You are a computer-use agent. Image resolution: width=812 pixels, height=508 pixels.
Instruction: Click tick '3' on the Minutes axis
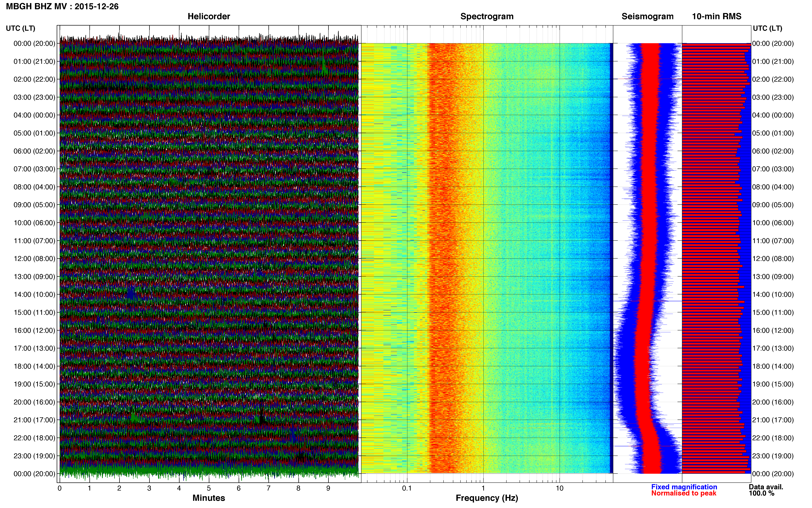click(x=149, y=488)
